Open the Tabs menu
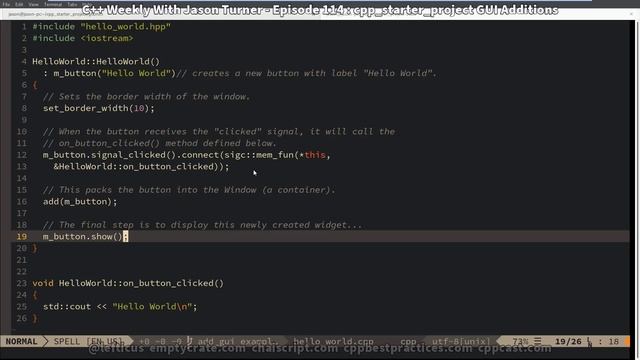This screenshot has width=640, height=360. [72, 4]
